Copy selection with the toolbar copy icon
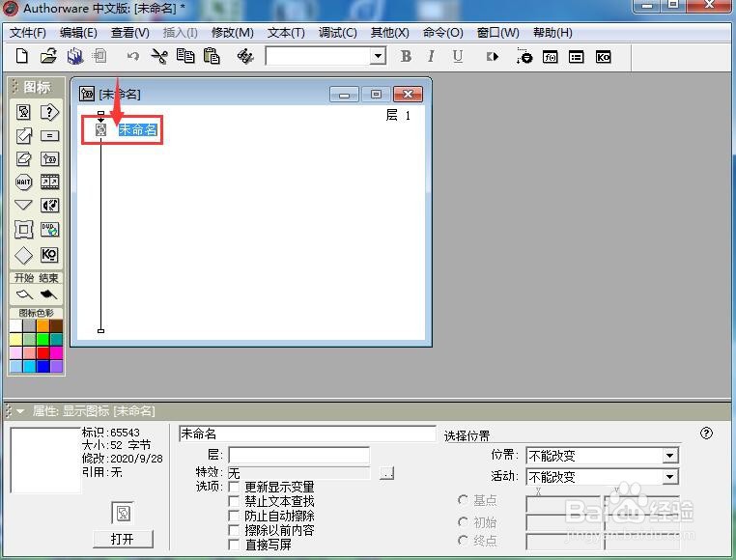Viewport: 736px width, 560px height. (x=185, y=56)
